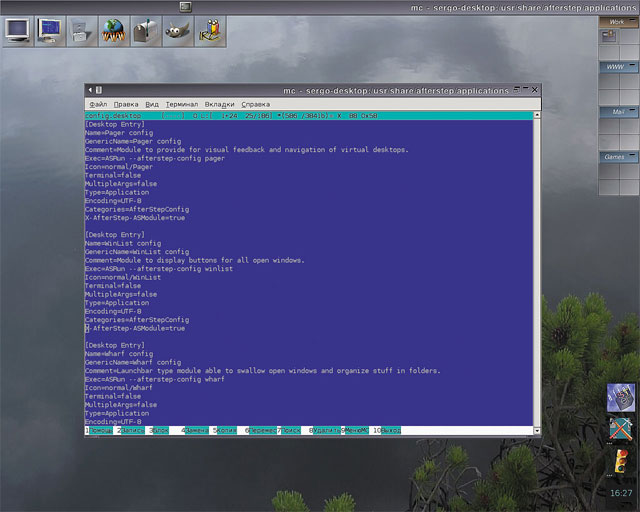Viewport: 640px width, 512px height.
Task: Click the 4 Замена replace key
Action: click(x=195, y=430)
